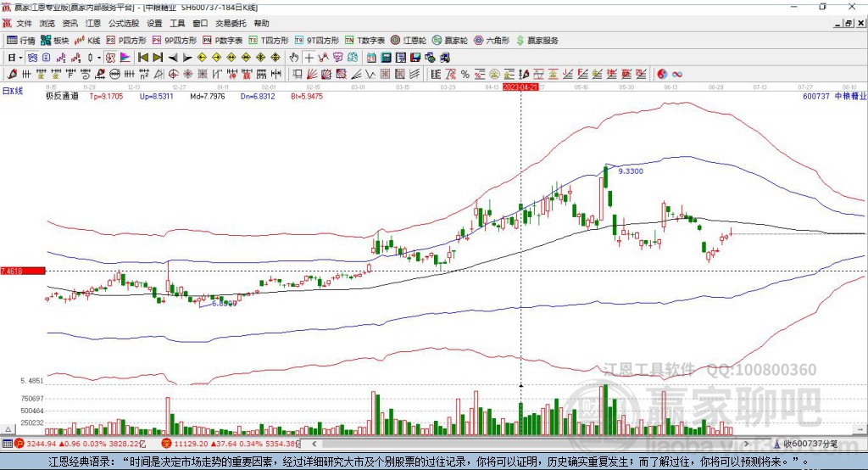The width and height of the screenshot is (868, 470).
Task: Select the Gann fan lines tool
Action: pos(312,75)
